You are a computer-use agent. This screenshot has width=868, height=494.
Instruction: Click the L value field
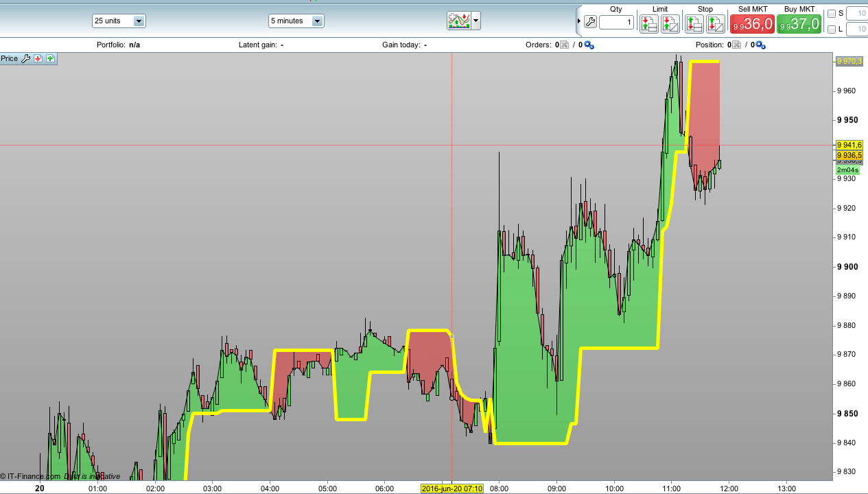(x=857, y=29)
